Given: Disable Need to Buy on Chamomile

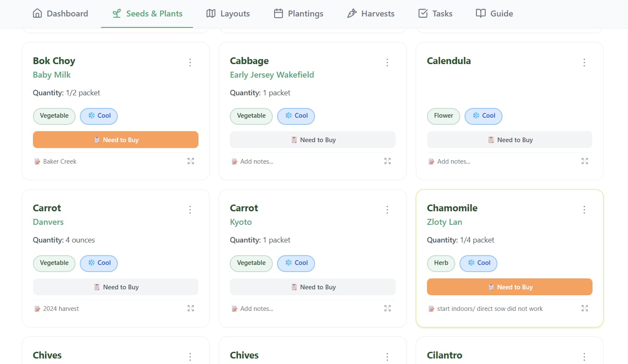Looking at the screenshot, I should click(x=510, y=287).
